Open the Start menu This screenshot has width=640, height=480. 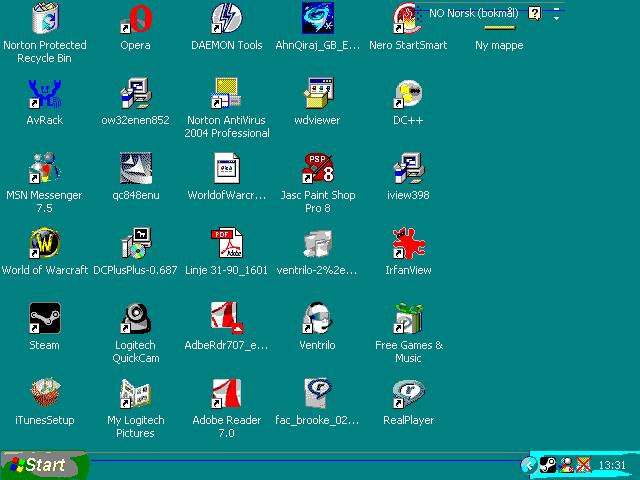click(x=45, y=465)
